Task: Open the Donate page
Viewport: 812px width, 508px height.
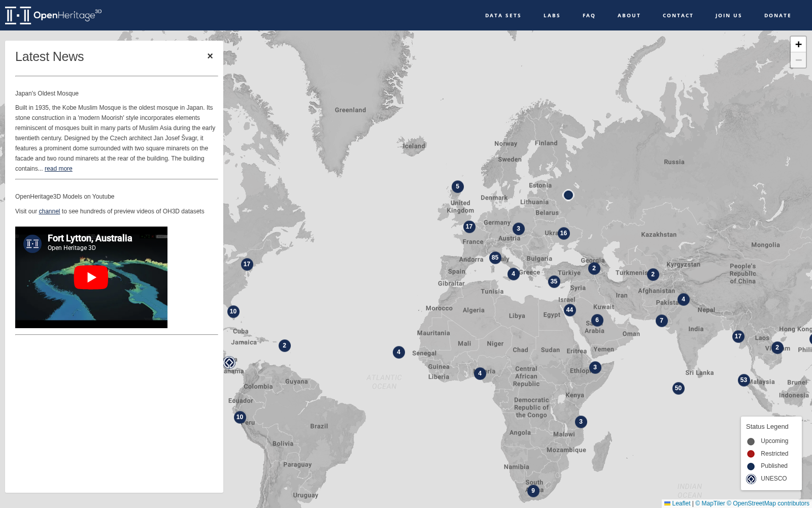Action: tap(777, 15)
